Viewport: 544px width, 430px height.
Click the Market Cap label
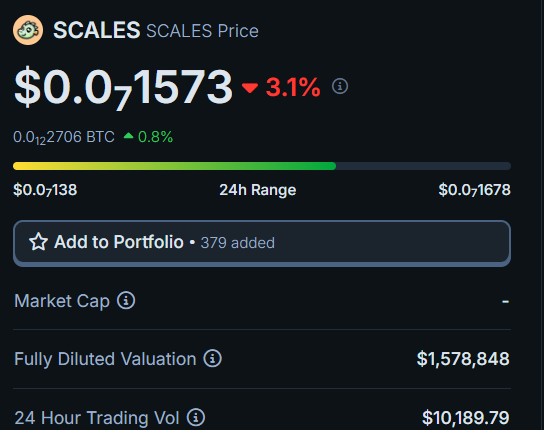pyautogui.click(x=62, y=301)
